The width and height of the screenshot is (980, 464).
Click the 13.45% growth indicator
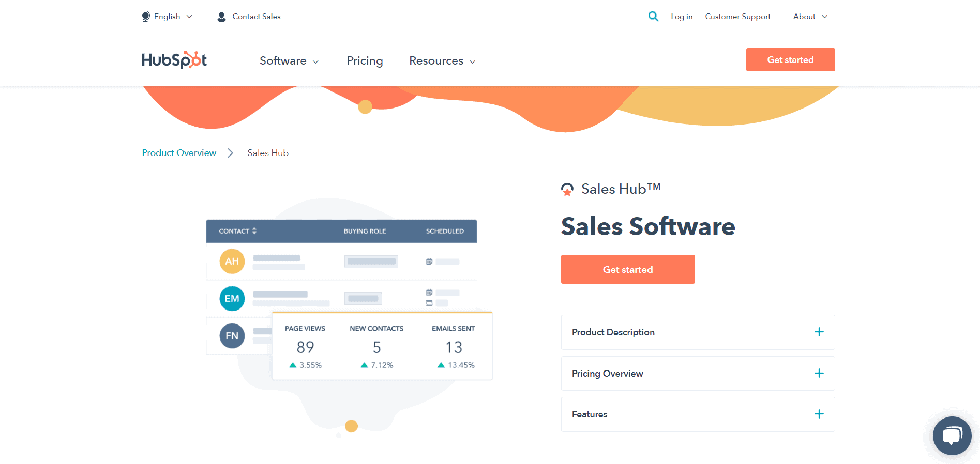[456, 365]
